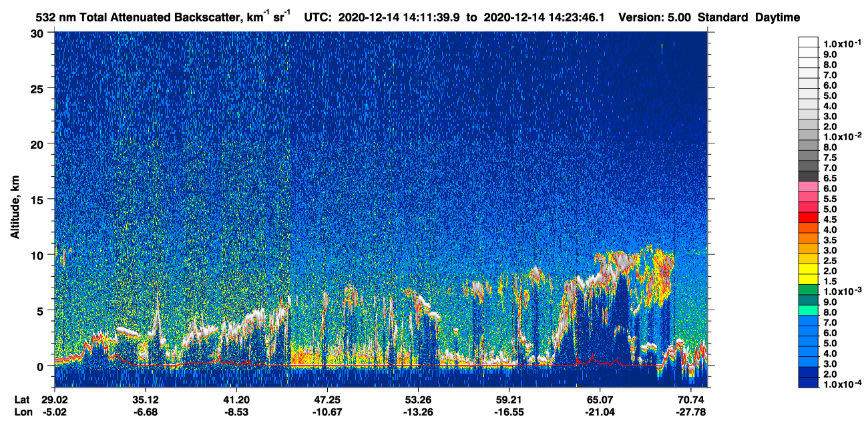
Task: Click latitude value 47.25
Action: click(327, 400)
